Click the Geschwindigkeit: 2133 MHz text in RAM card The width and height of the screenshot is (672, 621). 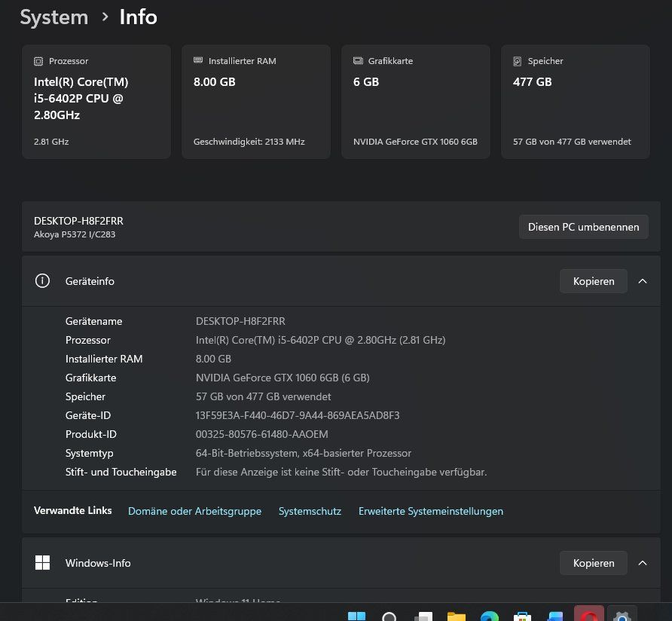(x=249, y=142)
